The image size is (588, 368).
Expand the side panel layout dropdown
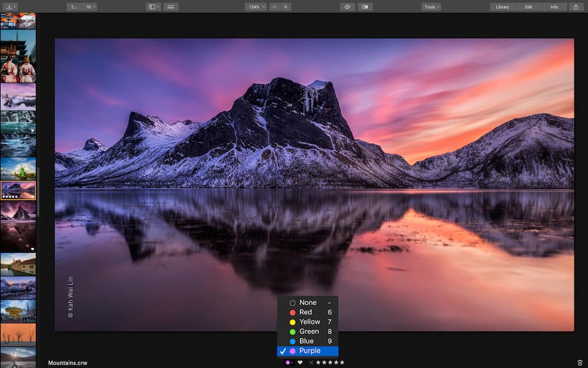[153, 6]
